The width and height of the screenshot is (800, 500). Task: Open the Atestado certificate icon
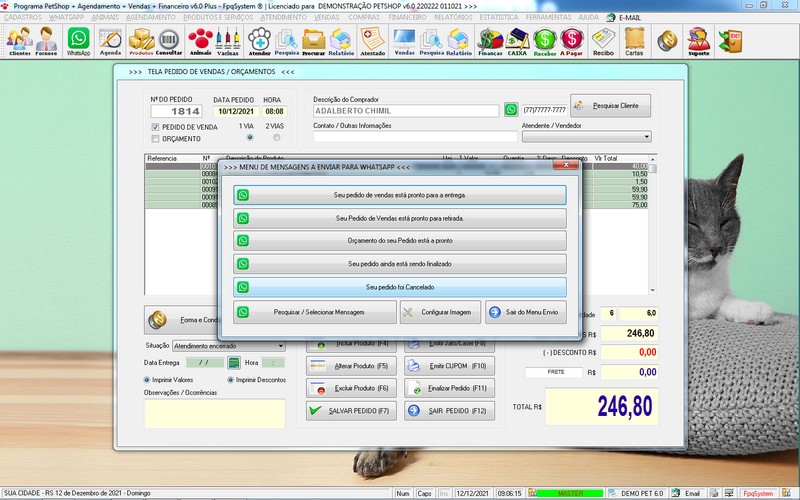pos(372,41)
